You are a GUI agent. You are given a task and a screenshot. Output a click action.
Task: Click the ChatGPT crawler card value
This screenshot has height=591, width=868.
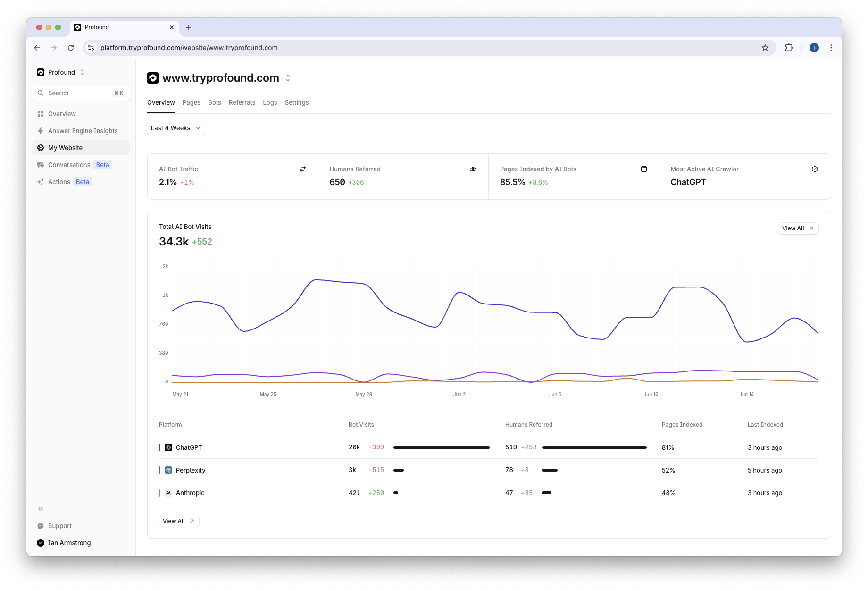[688, 182]
